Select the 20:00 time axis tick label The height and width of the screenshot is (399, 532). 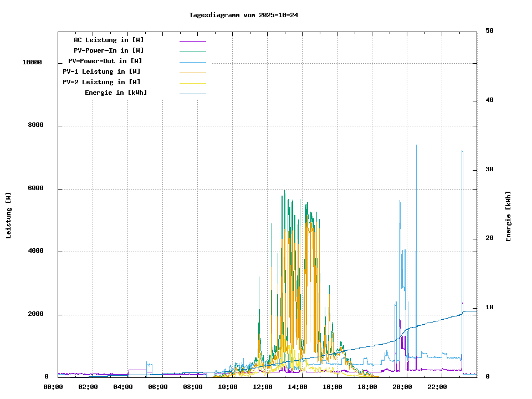402,387
